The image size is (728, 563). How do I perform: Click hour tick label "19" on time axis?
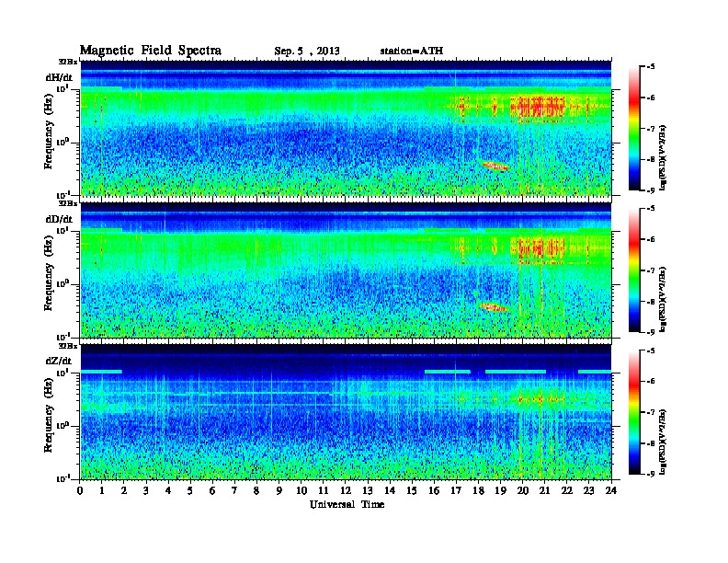coord(500,490)
